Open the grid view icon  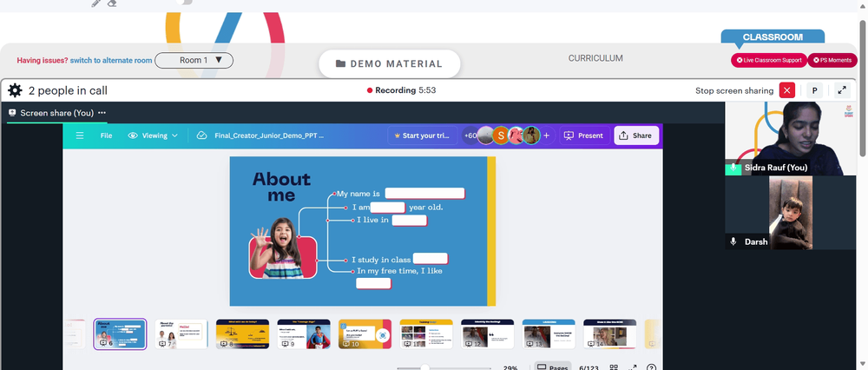click(x=614, y=367)
